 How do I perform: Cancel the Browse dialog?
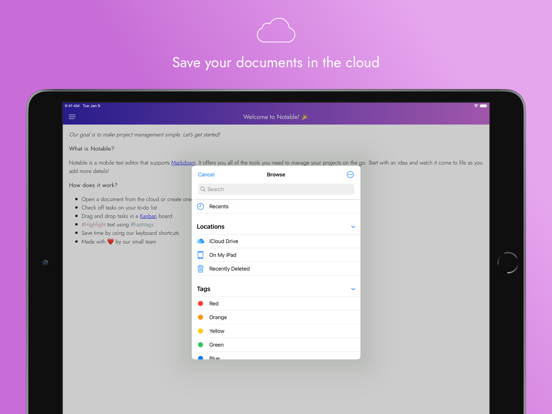pos(206,175)
